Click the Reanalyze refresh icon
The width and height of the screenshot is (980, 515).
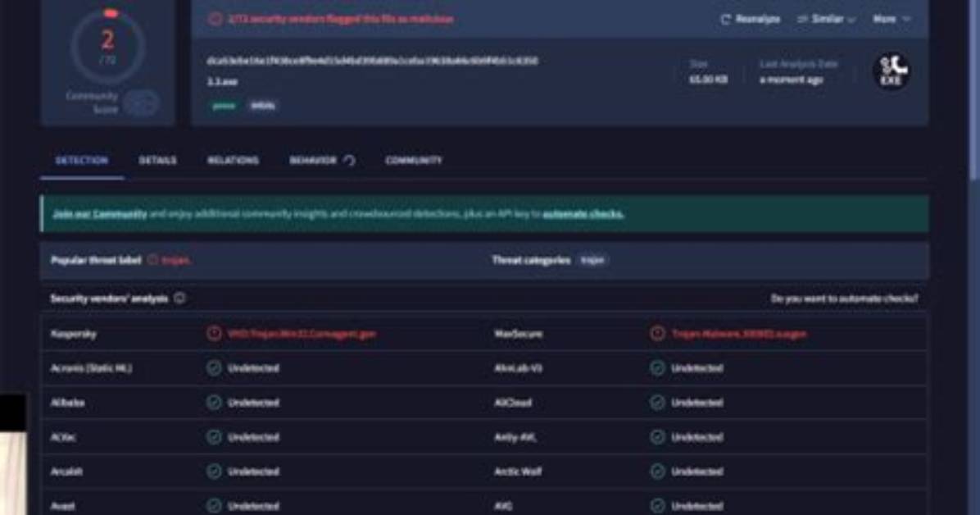click(x=726, y=20)
